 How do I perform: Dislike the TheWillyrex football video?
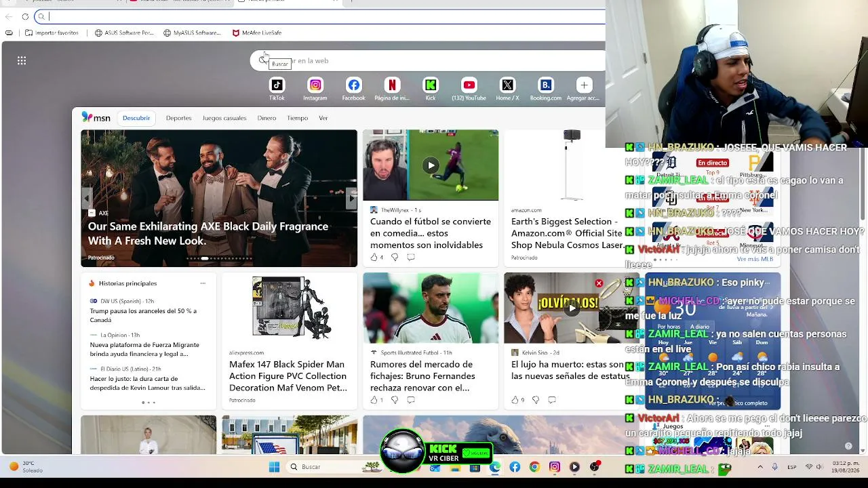pos(395,257)
